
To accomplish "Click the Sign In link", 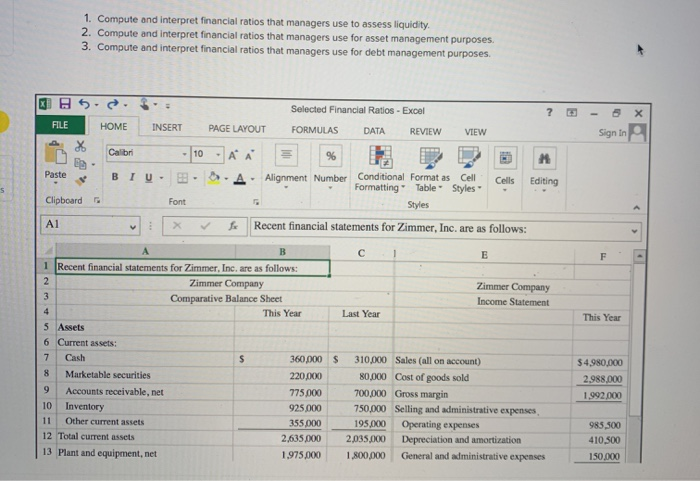I will pyautogui.click(x=612, y=133).
